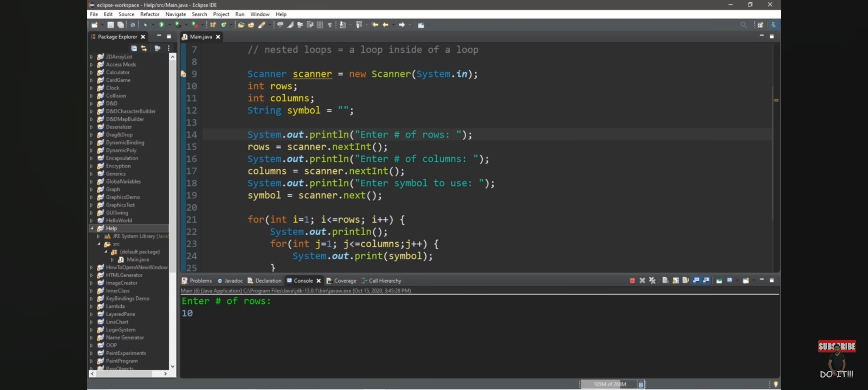
Task: Toggle Word Wrap in the Console toolbar
Action: click(685, 281)
